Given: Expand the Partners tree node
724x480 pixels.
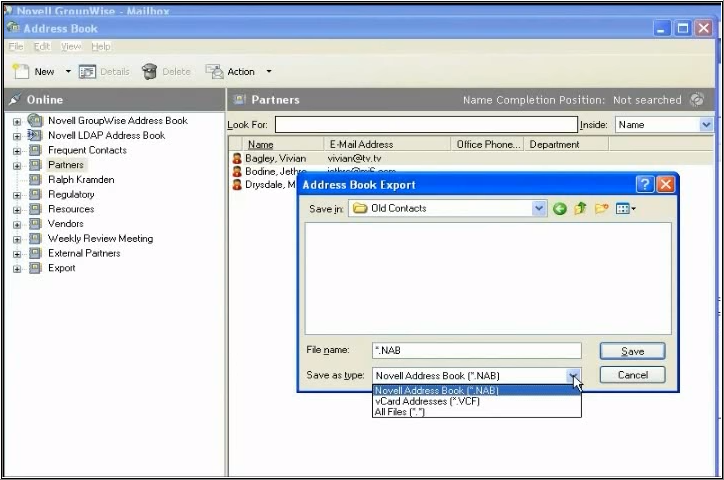Looking at the screenshot, I should pyautogui.click(x=17, y=166).
